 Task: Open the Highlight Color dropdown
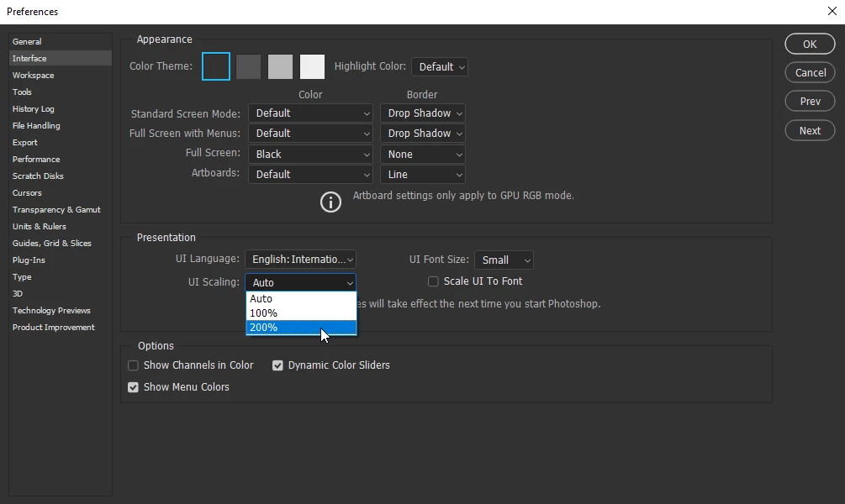point(440,66)
